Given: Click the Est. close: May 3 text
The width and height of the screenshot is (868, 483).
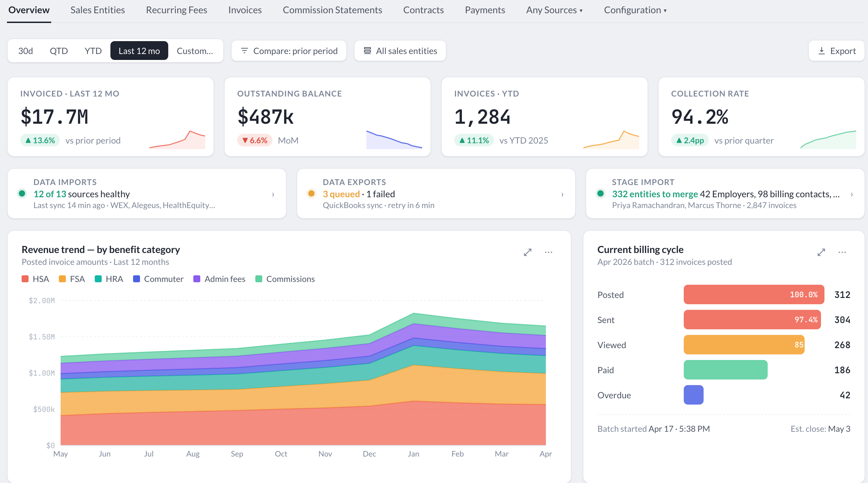Looking at the screenshot, I should (820, 429).
